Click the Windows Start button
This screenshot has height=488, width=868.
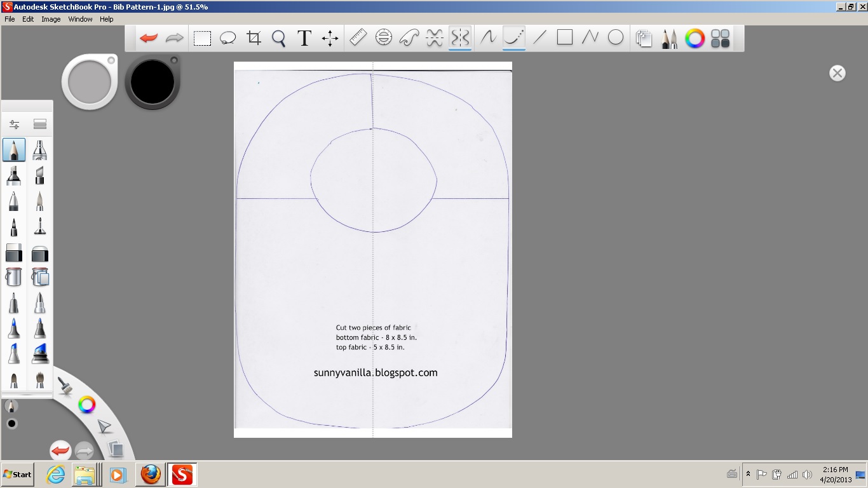(17, 474)
